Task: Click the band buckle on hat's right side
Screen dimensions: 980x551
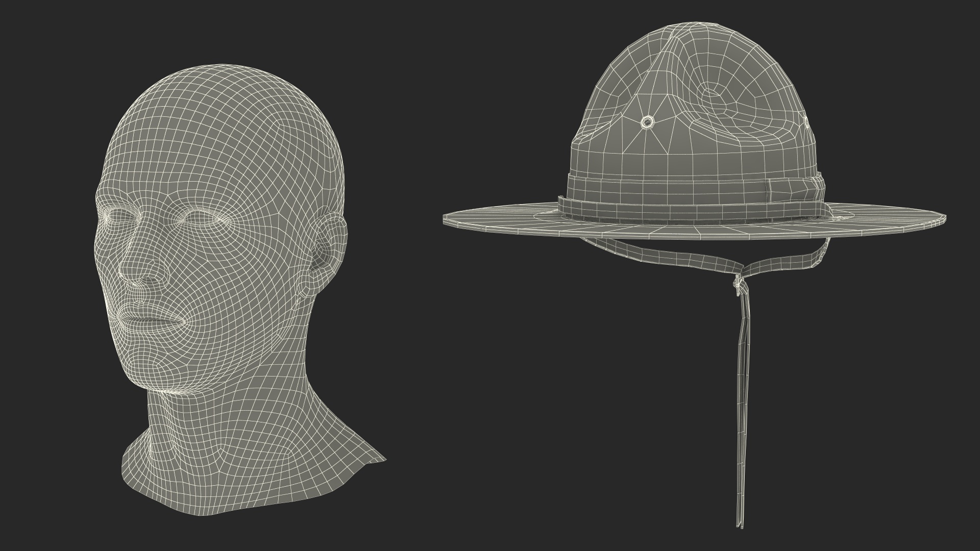Action: pos(819,189)
